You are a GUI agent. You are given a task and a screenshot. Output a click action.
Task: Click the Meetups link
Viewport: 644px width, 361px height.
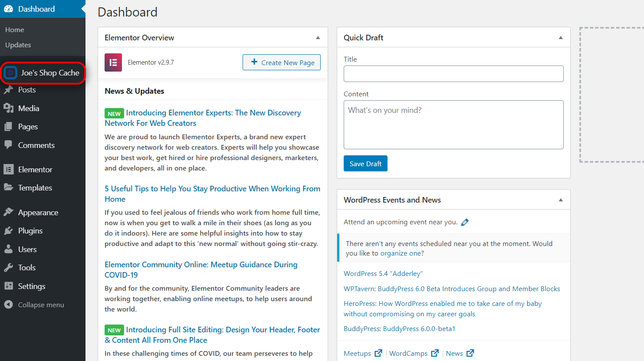pyautogui.click(x=357, y=353)
